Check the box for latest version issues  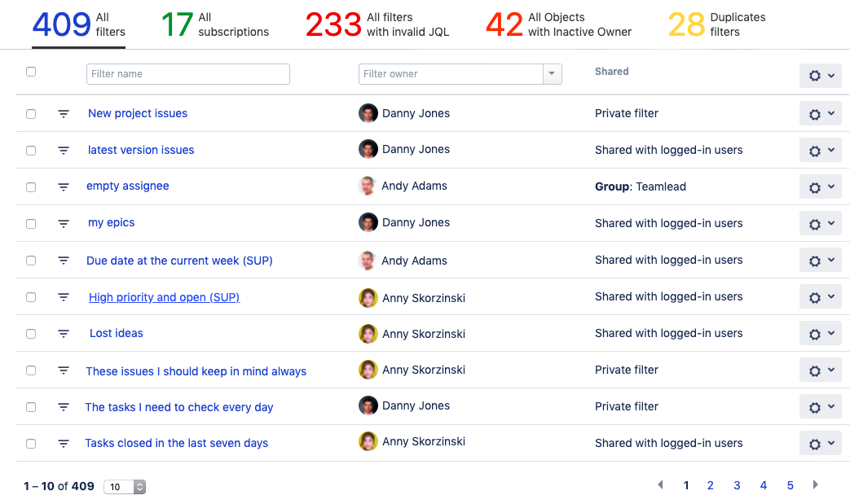[x=31, y=151]
